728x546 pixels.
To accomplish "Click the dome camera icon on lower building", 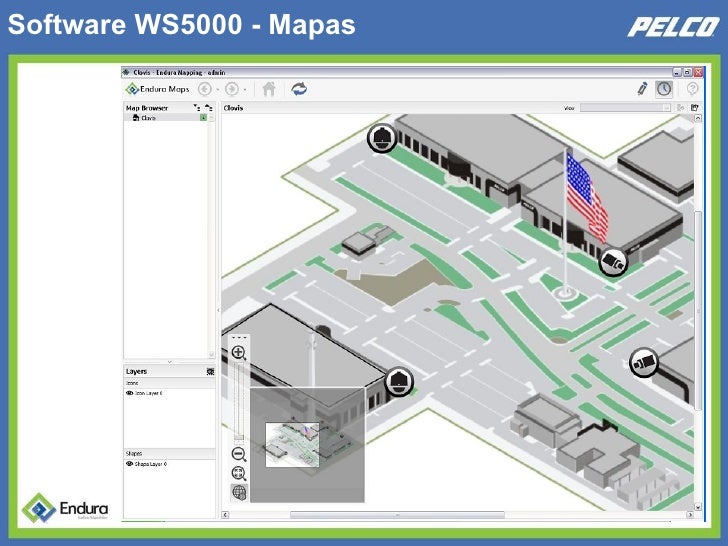I will point(399,381).
